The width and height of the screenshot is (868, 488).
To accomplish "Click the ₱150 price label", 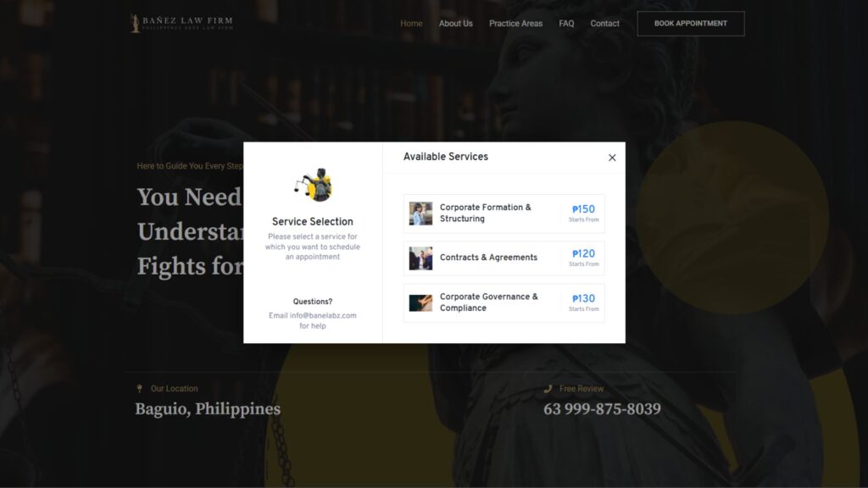I will coord(583,209).
